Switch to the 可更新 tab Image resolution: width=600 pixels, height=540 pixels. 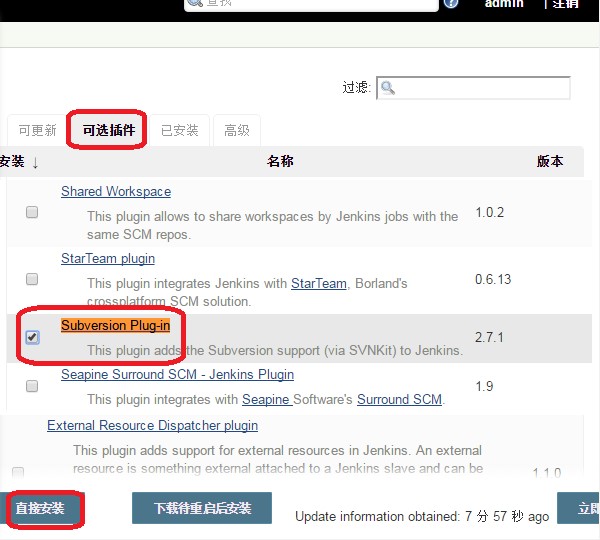37,130
